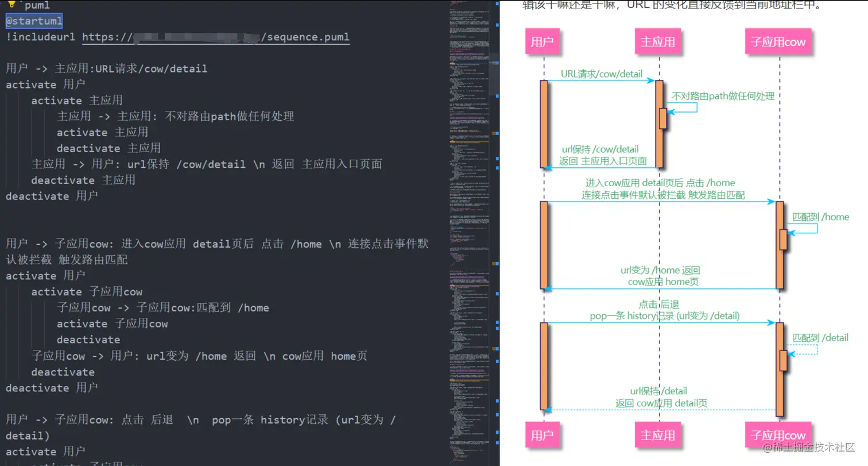Click the bottom 用户 participant box in diagram

coord(542,435)
